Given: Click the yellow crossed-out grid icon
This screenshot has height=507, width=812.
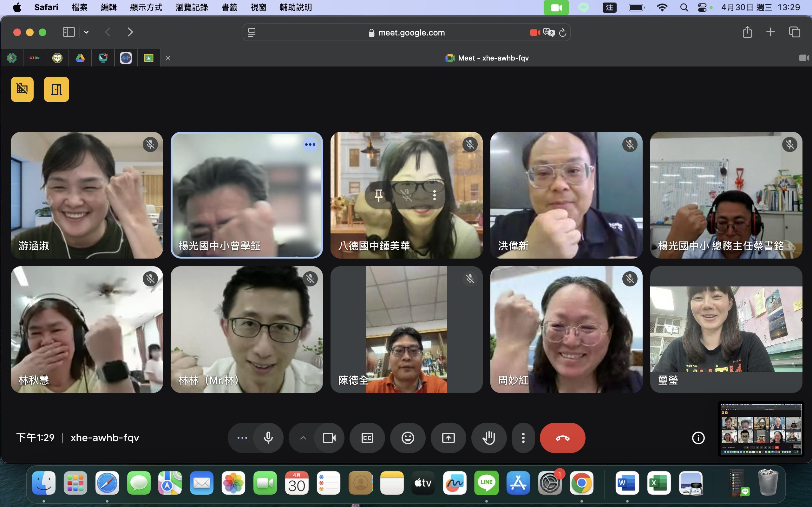Looking at the screenshot, I should pyautogui.click(x=22, y=89).
